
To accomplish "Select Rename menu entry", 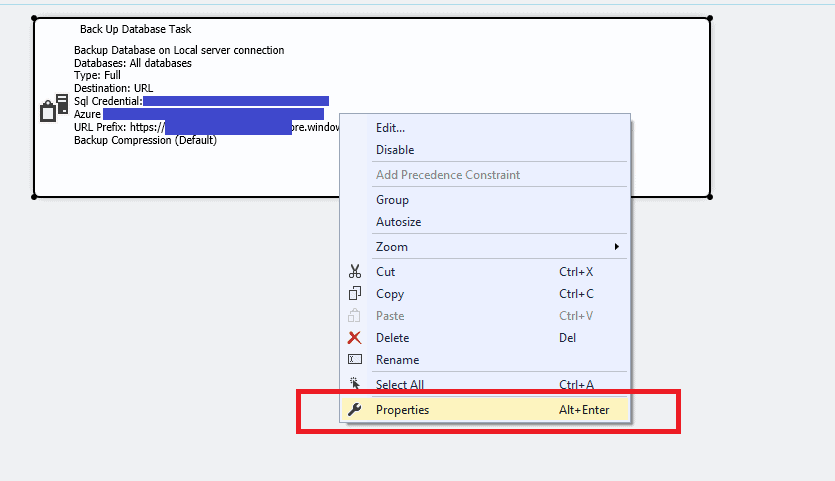I will tap(485, 360).
